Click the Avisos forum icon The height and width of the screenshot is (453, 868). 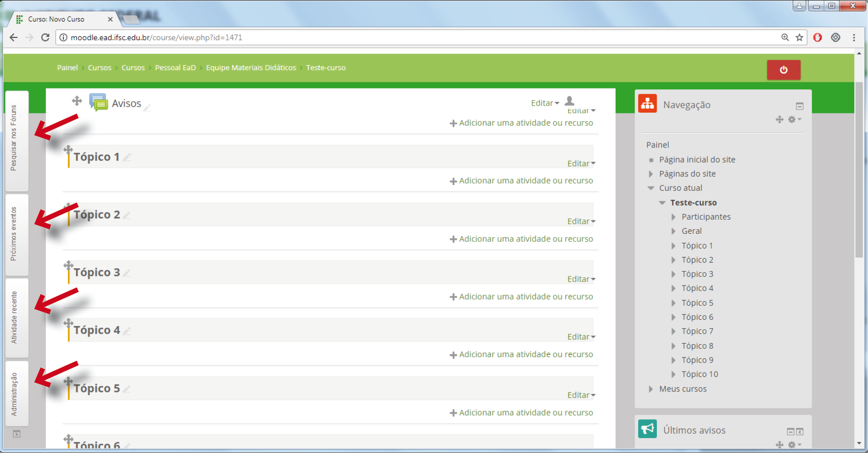click(98, 102)
